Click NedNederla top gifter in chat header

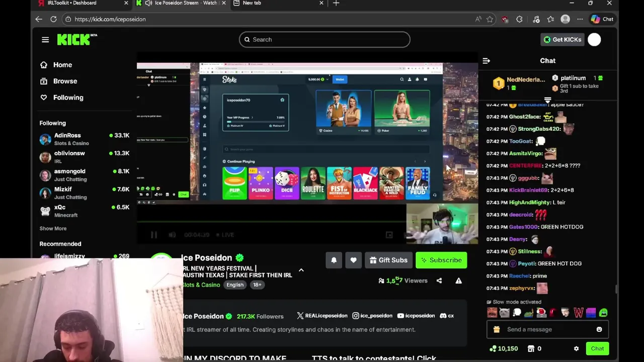(x=520, y=83)
